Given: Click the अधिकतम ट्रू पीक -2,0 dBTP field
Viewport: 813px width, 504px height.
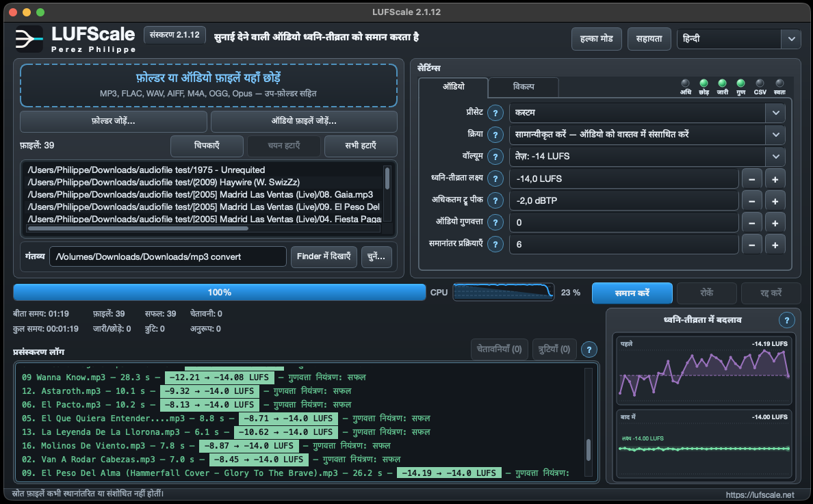Looking at the screenshot, I should (x=623, y=201).
